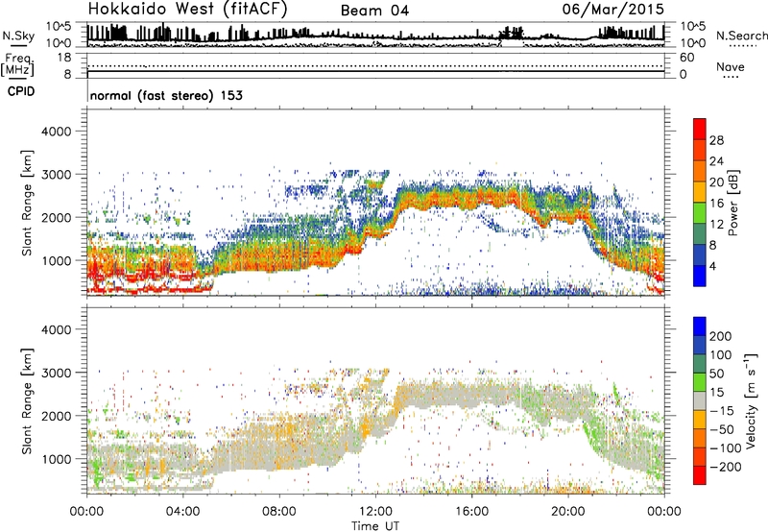
Task: Click the 3000 tick on the velocity panel
Action: (57, 373)
